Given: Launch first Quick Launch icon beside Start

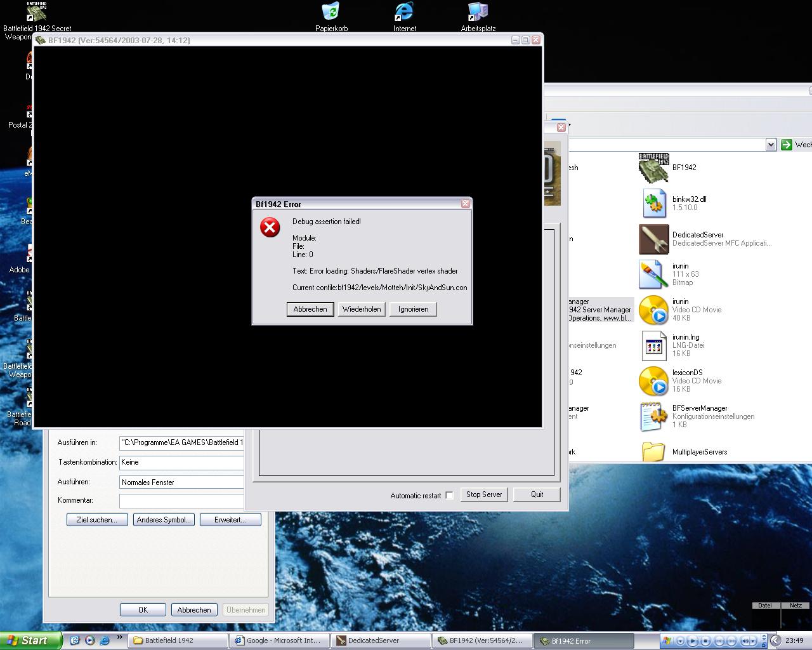Looking at the screenshot, I should (x=75, y=640).
